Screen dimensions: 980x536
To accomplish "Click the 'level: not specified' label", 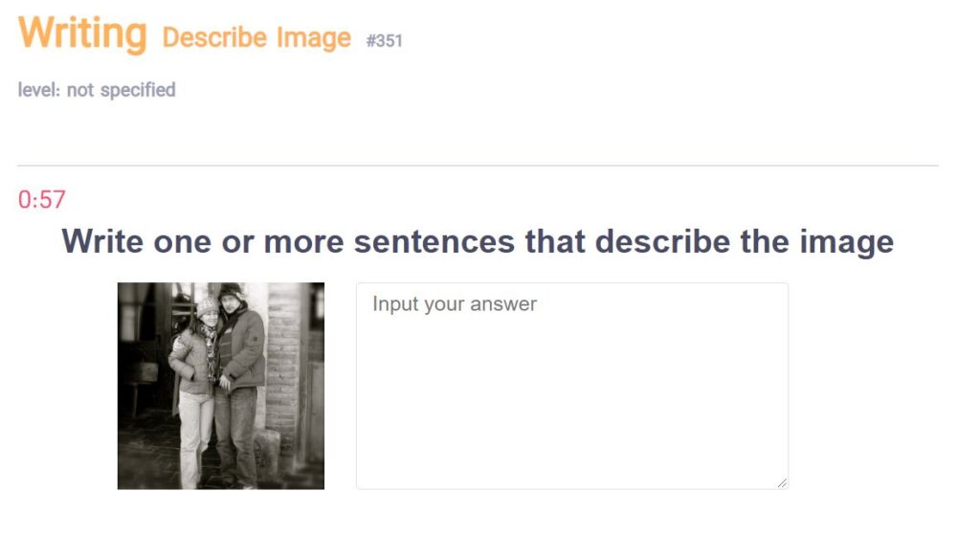I will 97,90.
